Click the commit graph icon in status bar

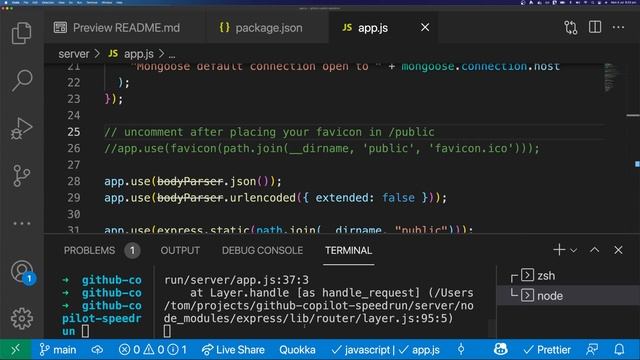461,349
